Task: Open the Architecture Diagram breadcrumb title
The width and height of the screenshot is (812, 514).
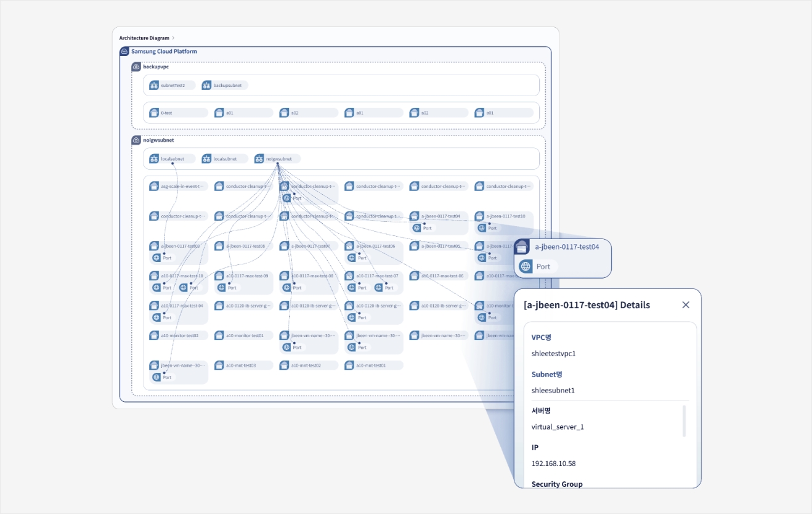Action: pyautogui.click(x=144, y=38)
